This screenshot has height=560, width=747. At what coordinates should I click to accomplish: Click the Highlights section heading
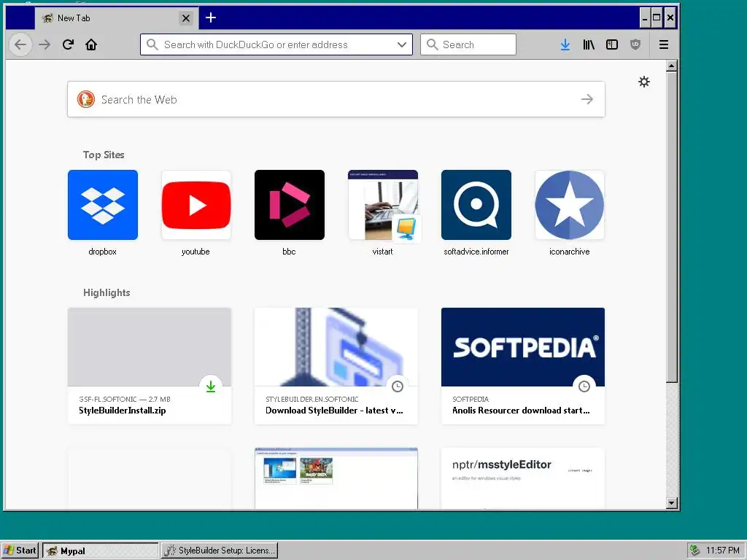pos(107,292)
